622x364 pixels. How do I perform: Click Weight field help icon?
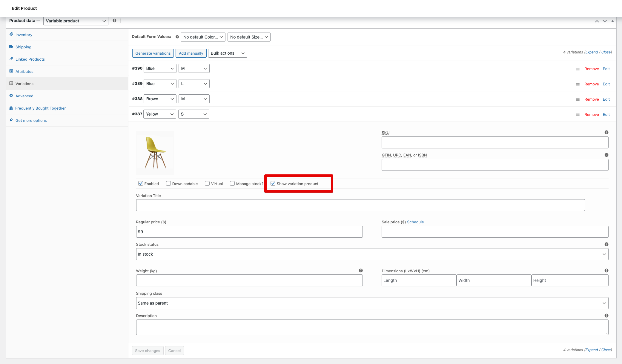pos(360,271)
